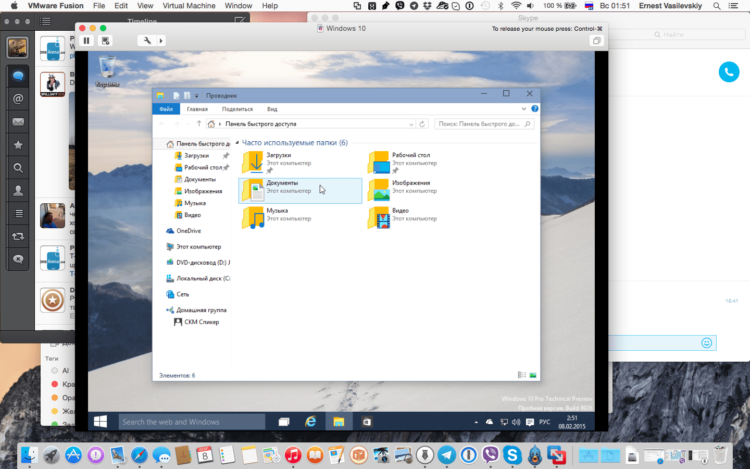Launch Telegram from the Dock

click(x=447, y=455)
